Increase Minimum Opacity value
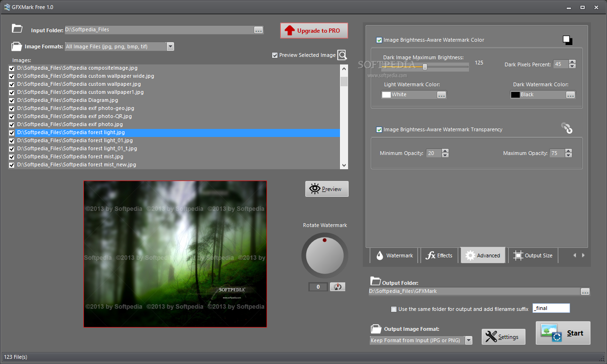Screen dimensions: 607x364 [445, 151]
